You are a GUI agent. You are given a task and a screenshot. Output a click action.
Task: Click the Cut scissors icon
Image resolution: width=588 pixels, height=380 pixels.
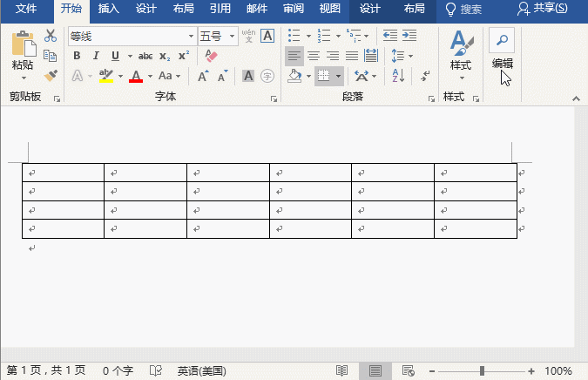point(51,36)
